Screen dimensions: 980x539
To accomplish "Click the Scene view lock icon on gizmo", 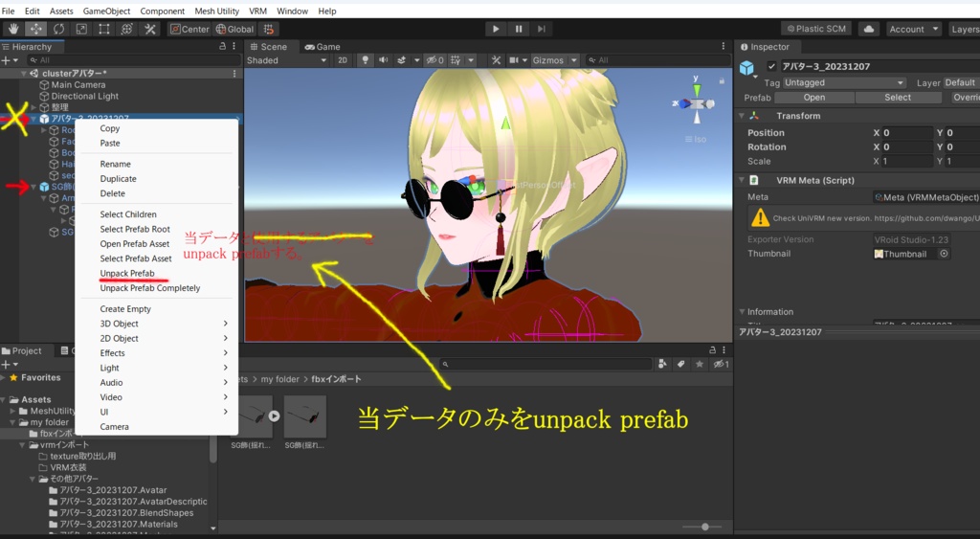I will coord(722,80).
